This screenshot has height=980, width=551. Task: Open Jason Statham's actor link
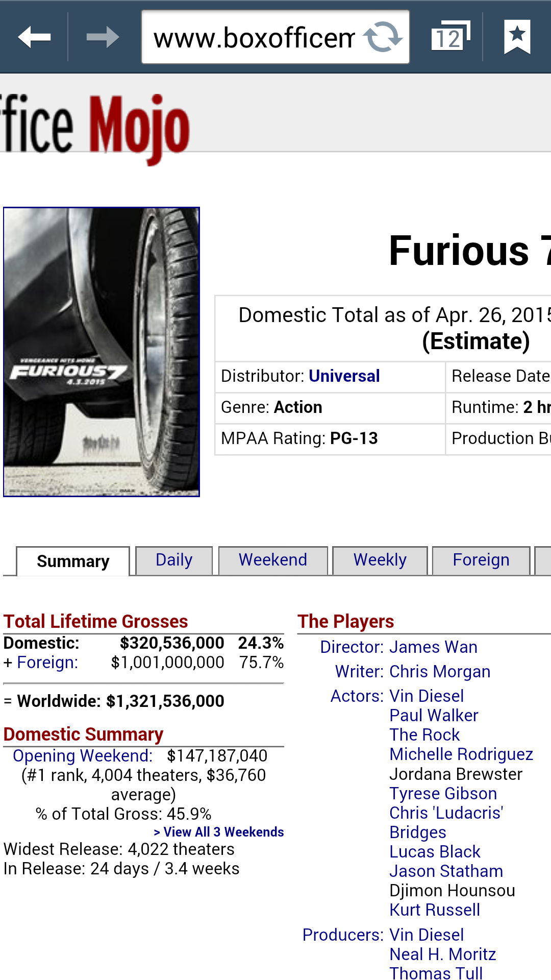pyautogui.click(x=446, y=871)
